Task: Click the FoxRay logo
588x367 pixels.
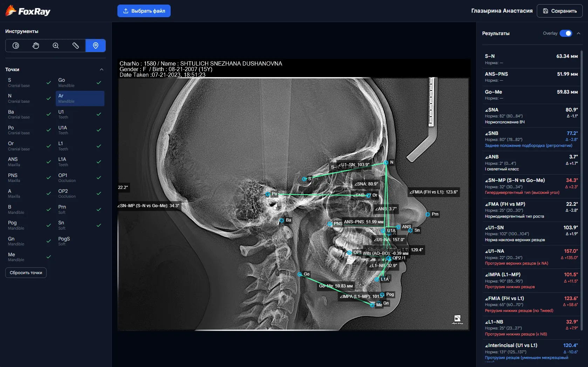Action: 28,11
